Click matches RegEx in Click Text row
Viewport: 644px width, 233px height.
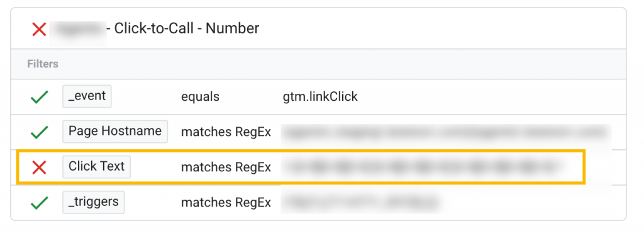pos(226,168)
